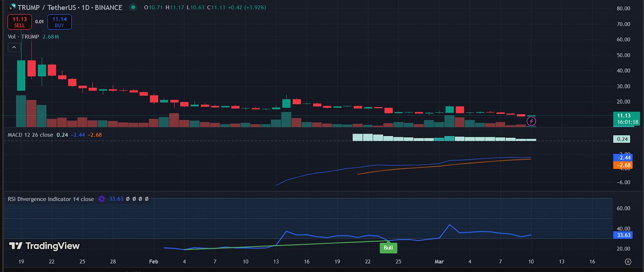Click the Feb date on time axis
The image size is (644, 272).
pyautogui.click(x=154, y=262)
